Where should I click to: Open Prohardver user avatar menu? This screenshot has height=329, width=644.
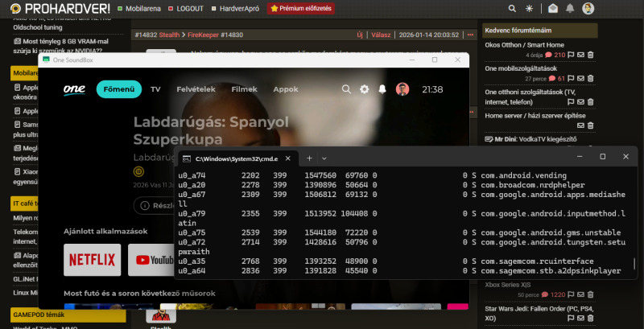coord(588,8)
